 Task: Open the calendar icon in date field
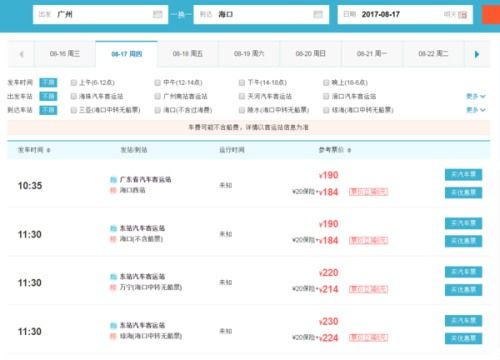tap(462, 15)
